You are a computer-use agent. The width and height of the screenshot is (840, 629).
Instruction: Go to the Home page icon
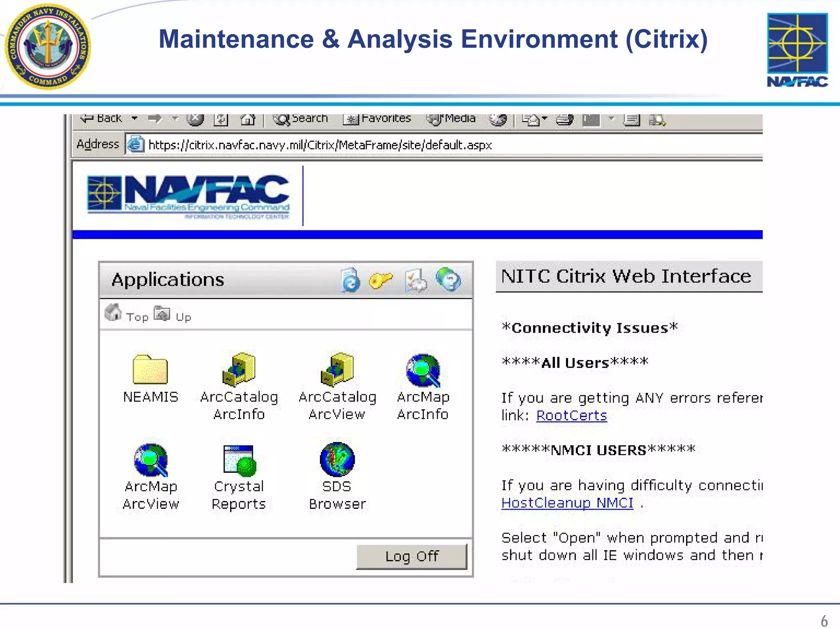247,120
